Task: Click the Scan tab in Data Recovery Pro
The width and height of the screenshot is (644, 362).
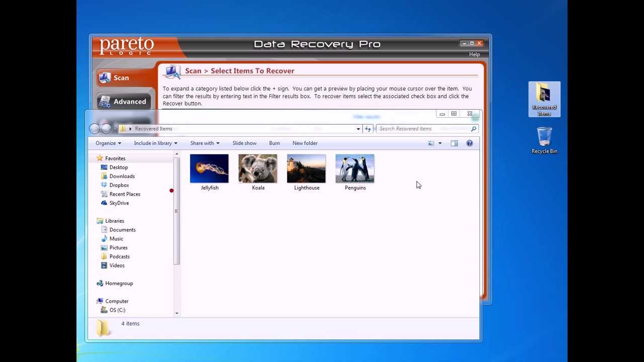Action: 124,78
